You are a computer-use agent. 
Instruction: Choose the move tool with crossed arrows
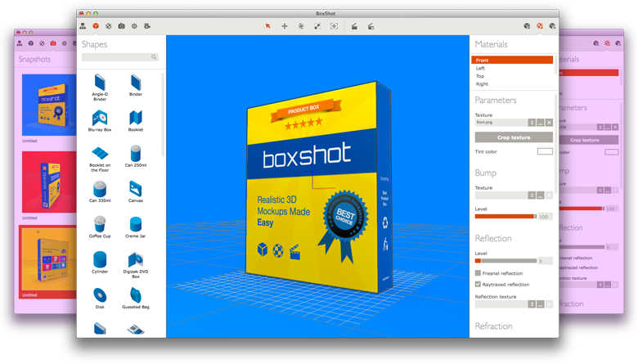285,26
